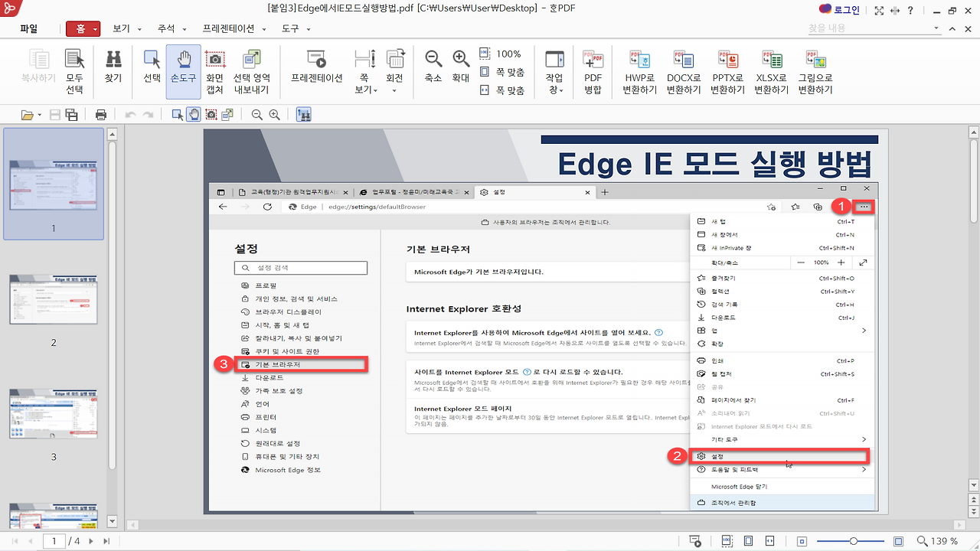Click the camera capture icon in the quick toolbar
Image resolution: width=980 pixels, height=551 pixels.
pos(211,115)
